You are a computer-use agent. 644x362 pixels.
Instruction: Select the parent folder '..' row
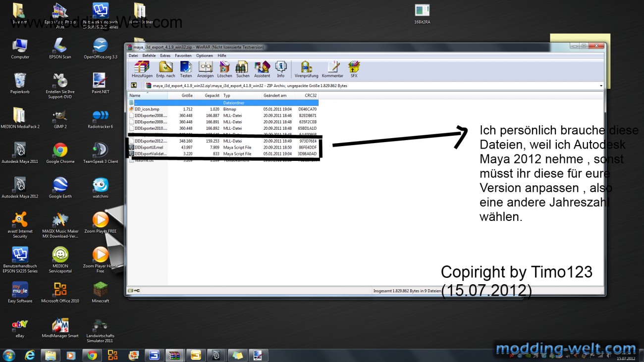coord(223,103)
